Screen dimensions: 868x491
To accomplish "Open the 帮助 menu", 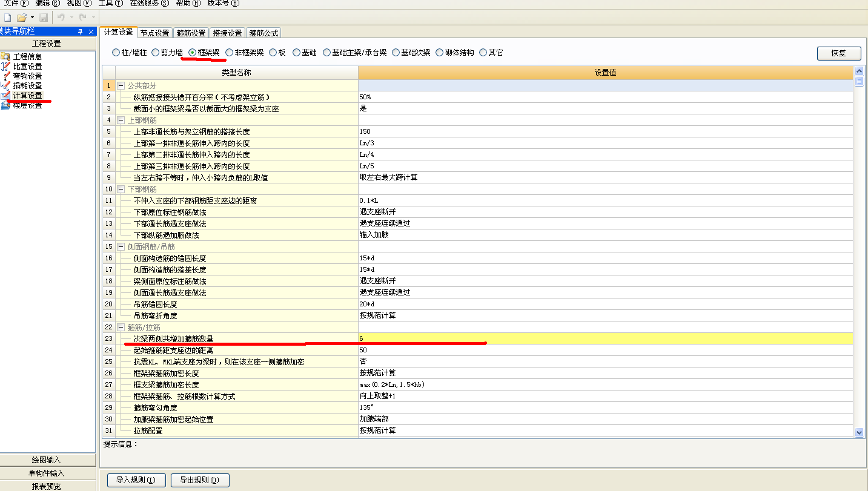I will [188, 3].
